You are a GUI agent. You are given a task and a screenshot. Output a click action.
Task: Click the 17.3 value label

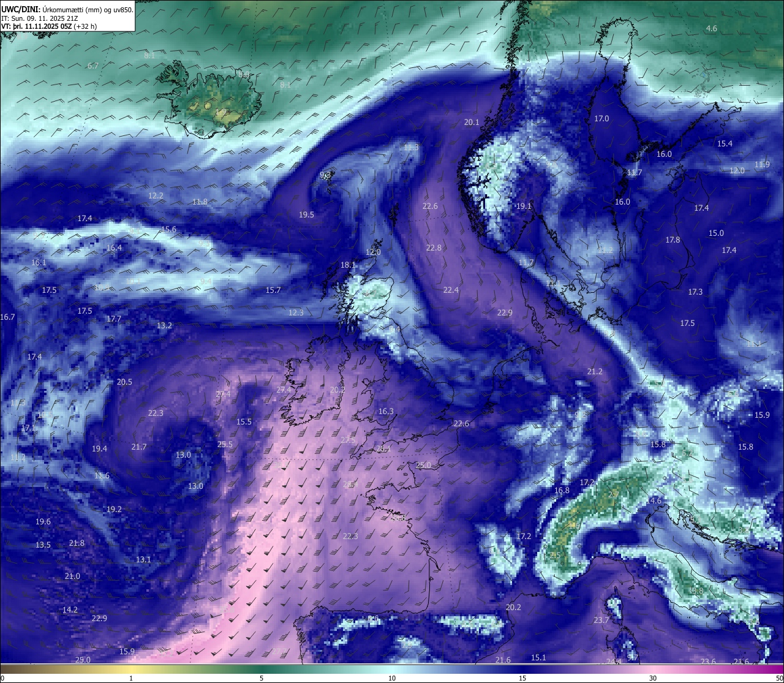[695, 292]
